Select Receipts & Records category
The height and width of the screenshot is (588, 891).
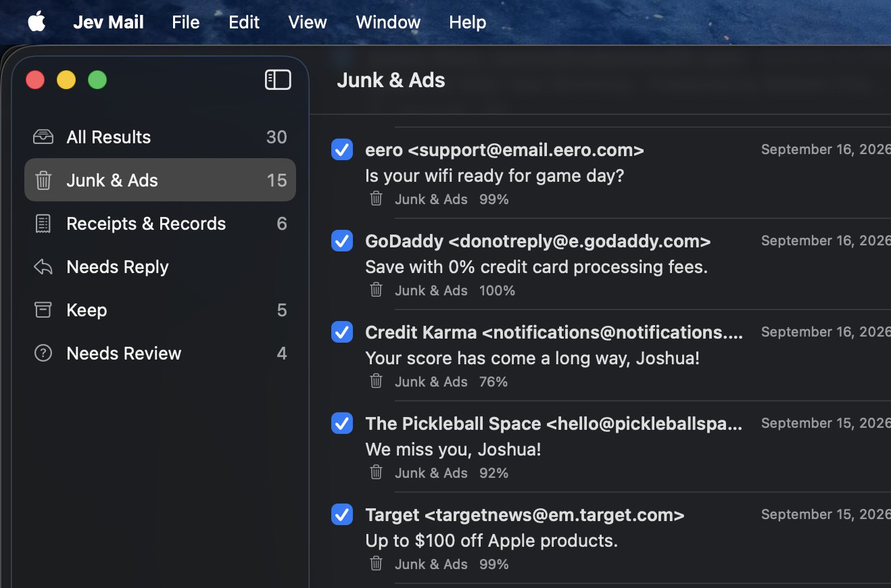tap(160, 224)
